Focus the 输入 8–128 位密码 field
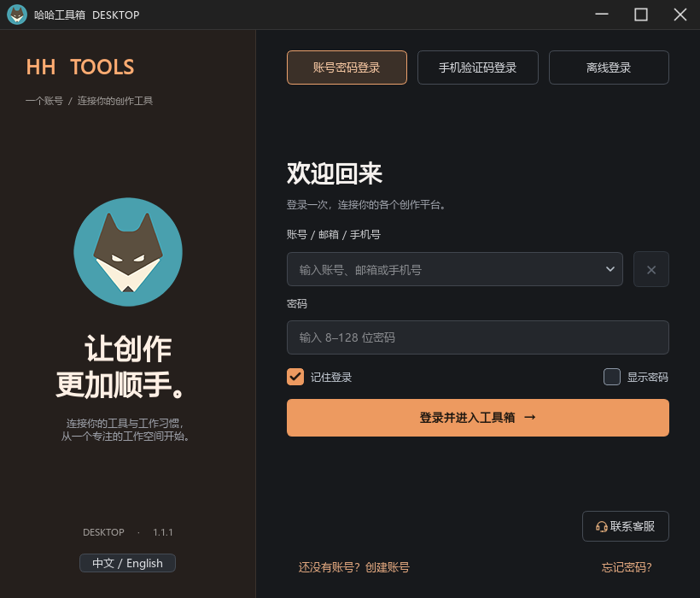 tap(478, 337)
